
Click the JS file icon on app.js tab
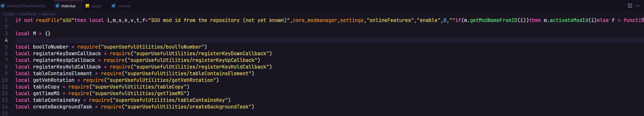87,6
